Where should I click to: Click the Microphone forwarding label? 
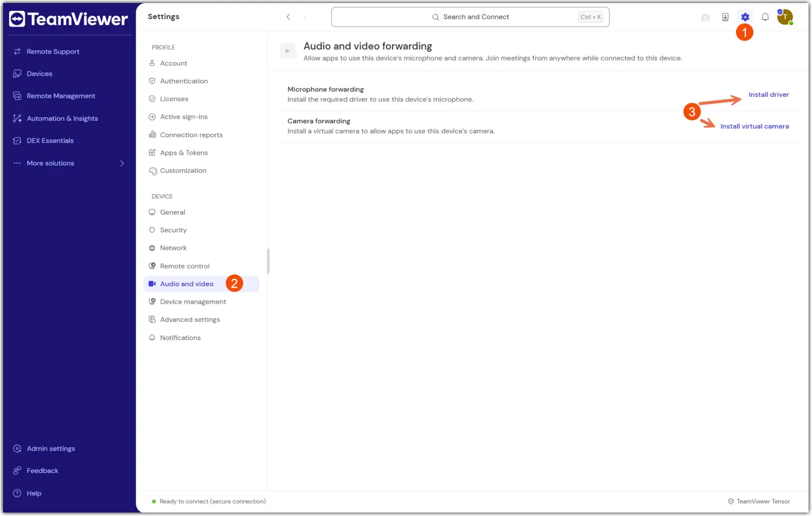(326, 89)
